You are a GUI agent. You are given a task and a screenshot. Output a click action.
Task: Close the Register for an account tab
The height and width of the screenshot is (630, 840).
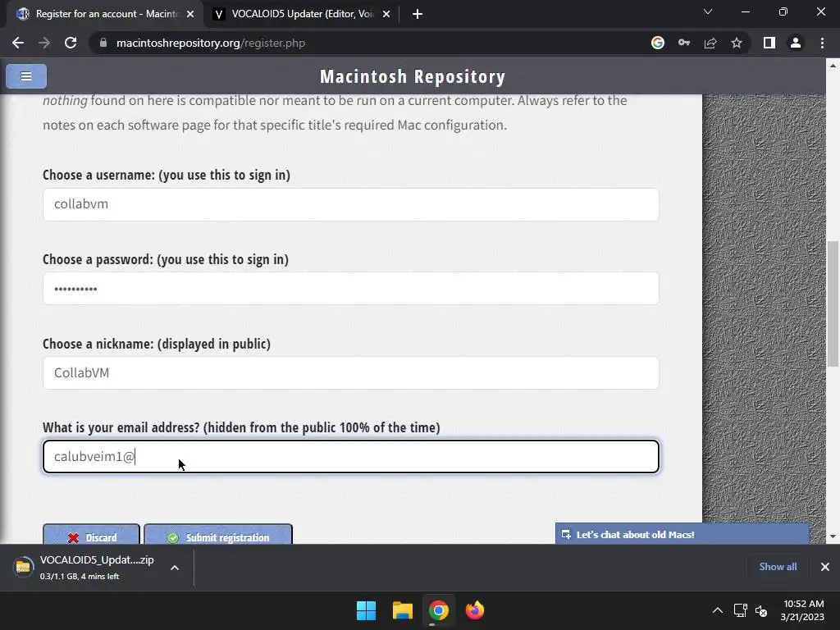click(x=190, y=14)
